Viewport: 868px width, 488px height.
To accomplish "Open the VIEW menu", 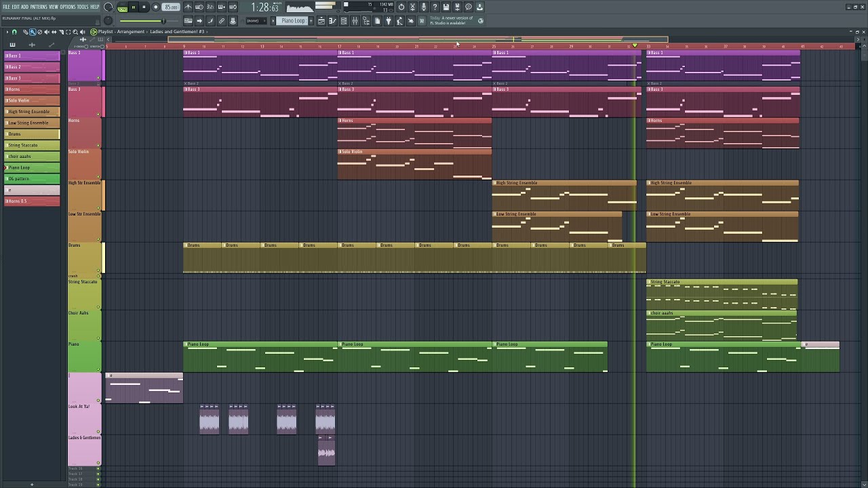I will [54, 7].
